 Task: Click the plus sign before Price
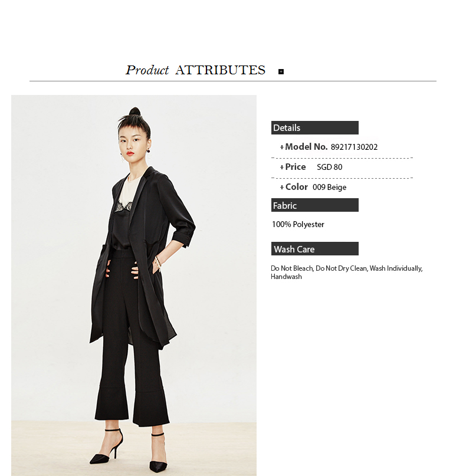click(x=282, y=168)
